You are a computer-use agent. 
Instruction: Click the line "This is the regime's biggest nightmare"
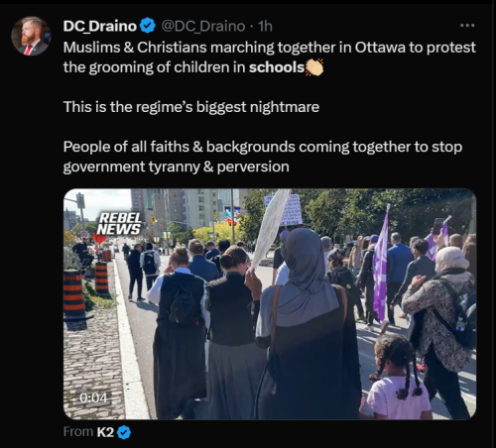pyautogui.click(x=191, y=107)
